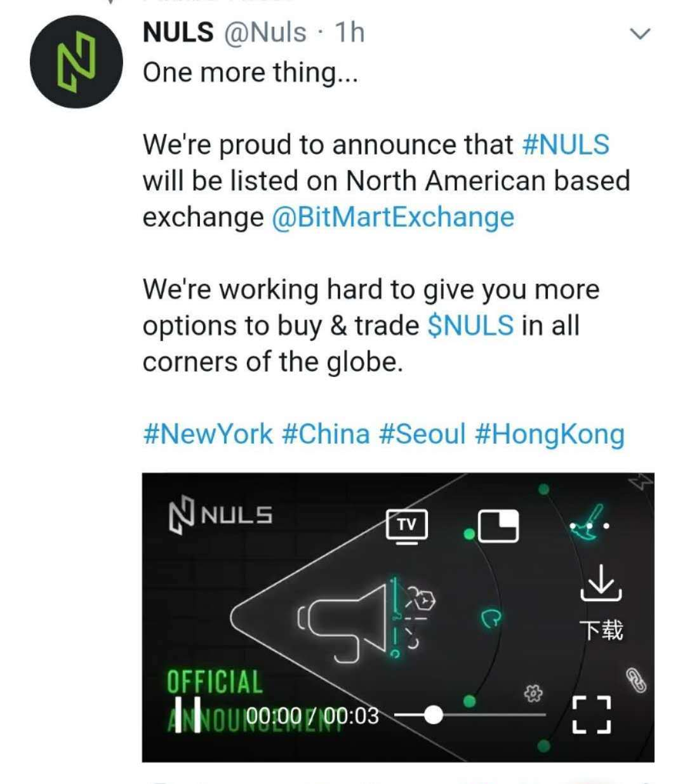Open the #NULS hashtag
This screenshot has width=685, height=784.
click(565, 144)
